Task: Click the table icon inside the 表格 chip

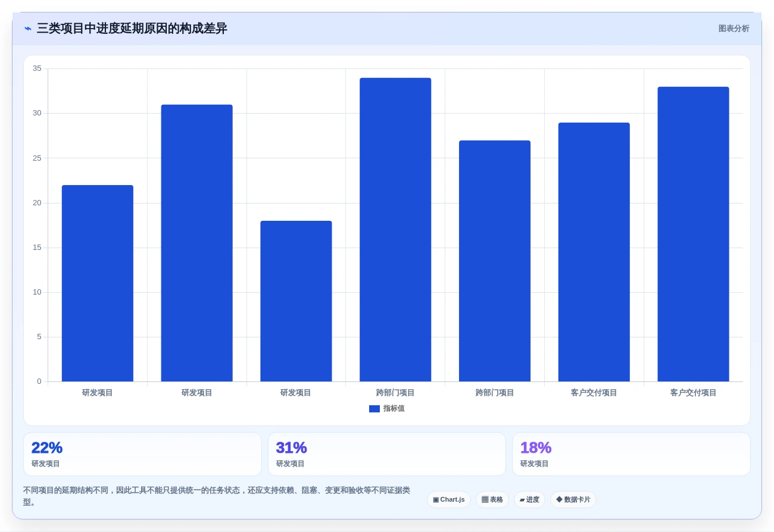Action: point(485,500)
